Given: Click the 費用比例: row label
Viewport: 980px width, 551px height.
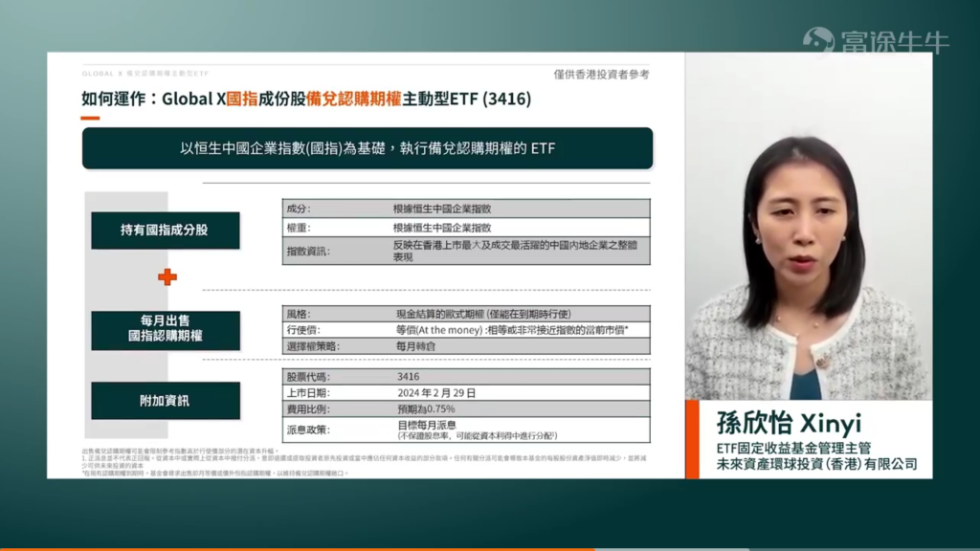Looking at the screenshot, I should coord(308,409).
